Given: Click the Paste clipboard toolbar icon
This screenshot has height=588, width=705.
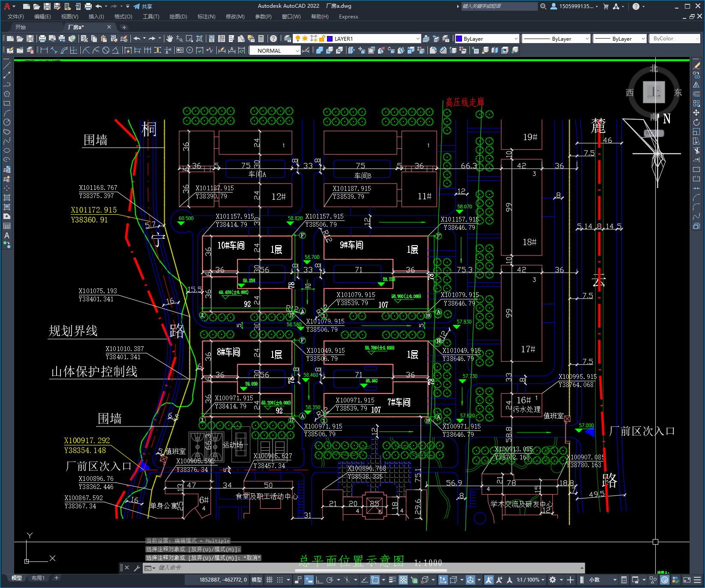Looking at the screenshot, I should tap(104, 39).
